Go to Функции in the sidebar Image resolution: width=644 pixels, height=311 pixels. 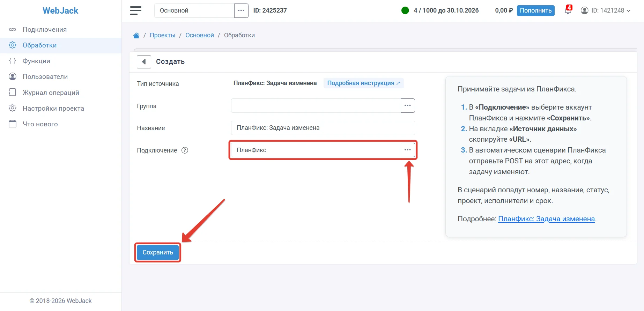pyautogui.click(x=61, y=61)
